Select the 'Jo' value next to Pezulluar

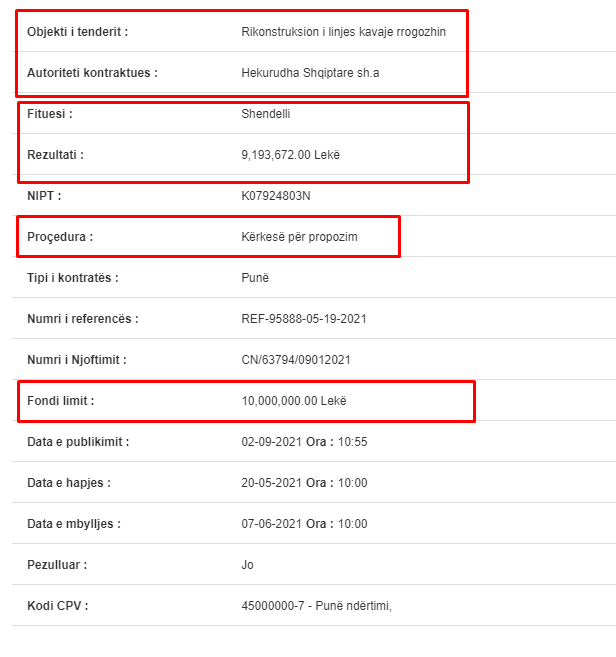pyautogui.click(x=247, y=565)
